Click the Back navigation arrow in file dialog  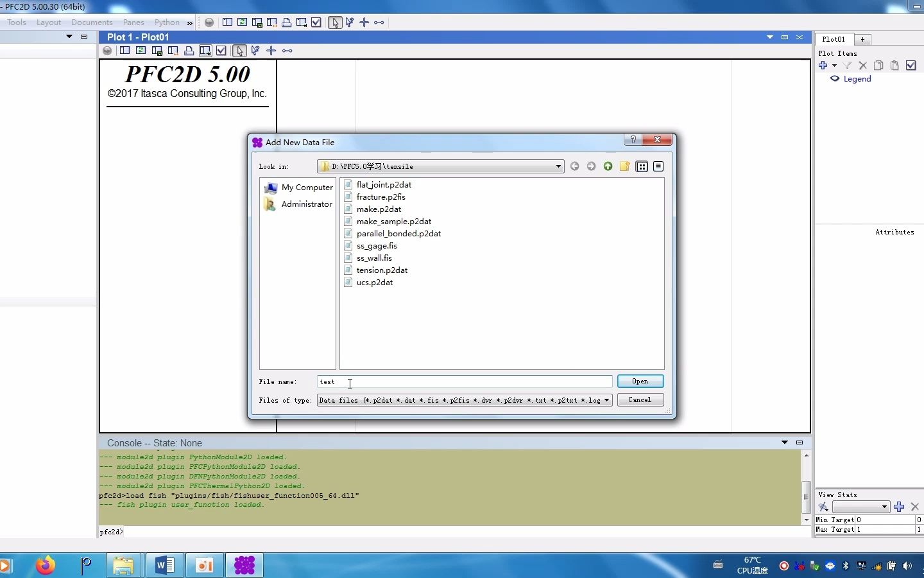574,166
